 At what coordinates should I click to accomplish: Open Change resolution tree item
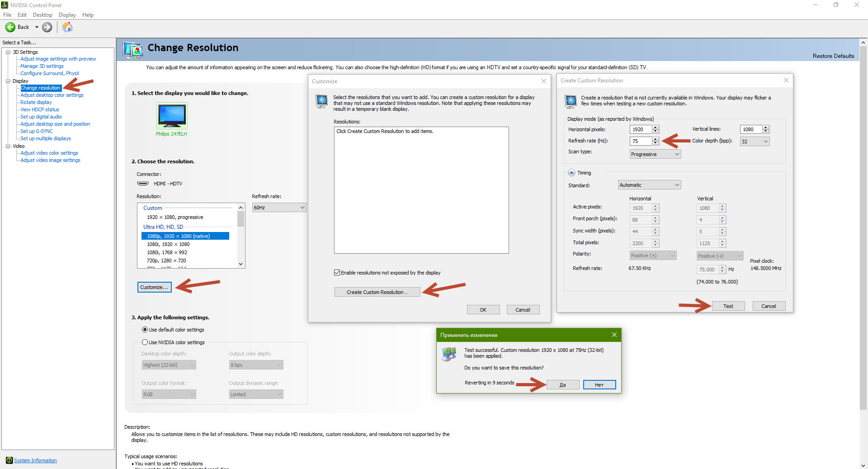pos(41,88)
